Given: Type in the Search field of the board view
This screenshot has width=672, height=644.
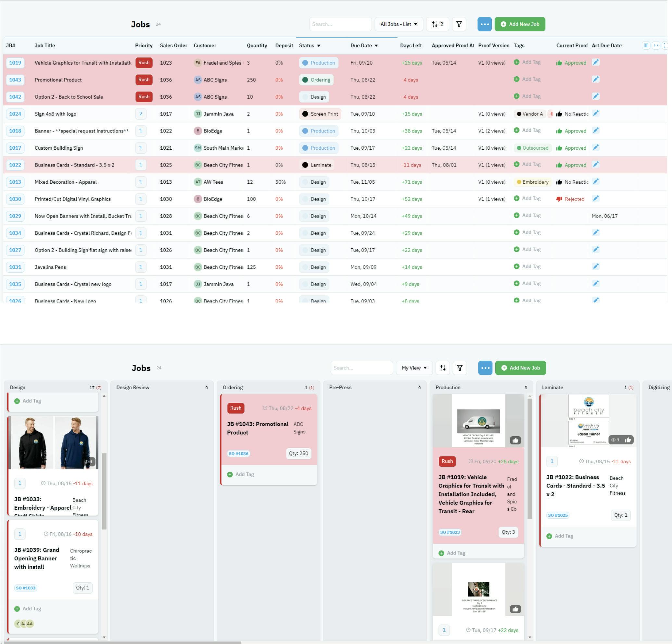Looking at the screenshot, I should (x=361, y=368).
